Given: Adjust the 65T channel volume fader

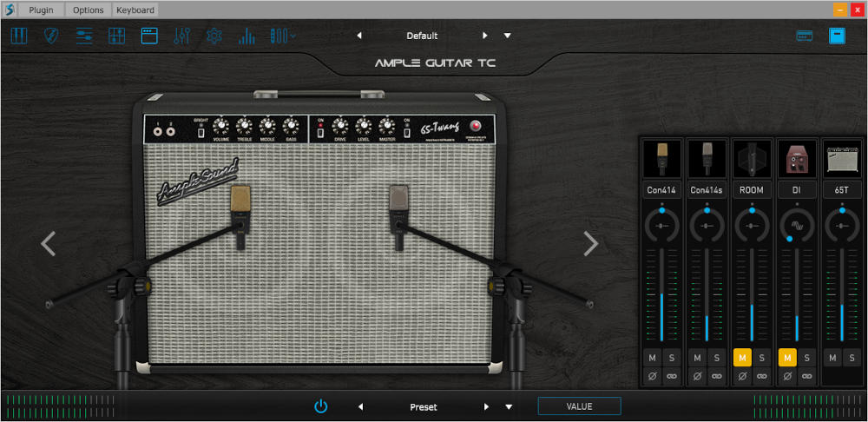Looking at the screenshot, I should [x=842, y=295].
